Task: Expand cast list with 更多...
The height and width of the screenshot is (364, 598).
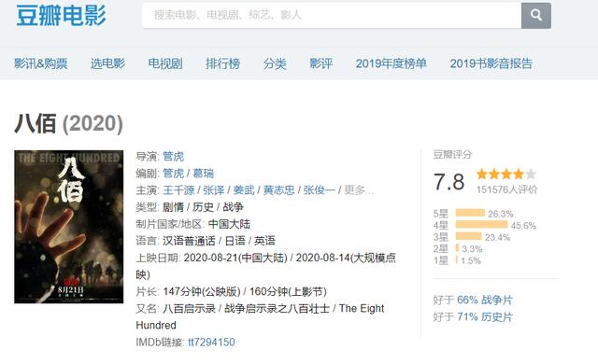Action: coord(359,190)
